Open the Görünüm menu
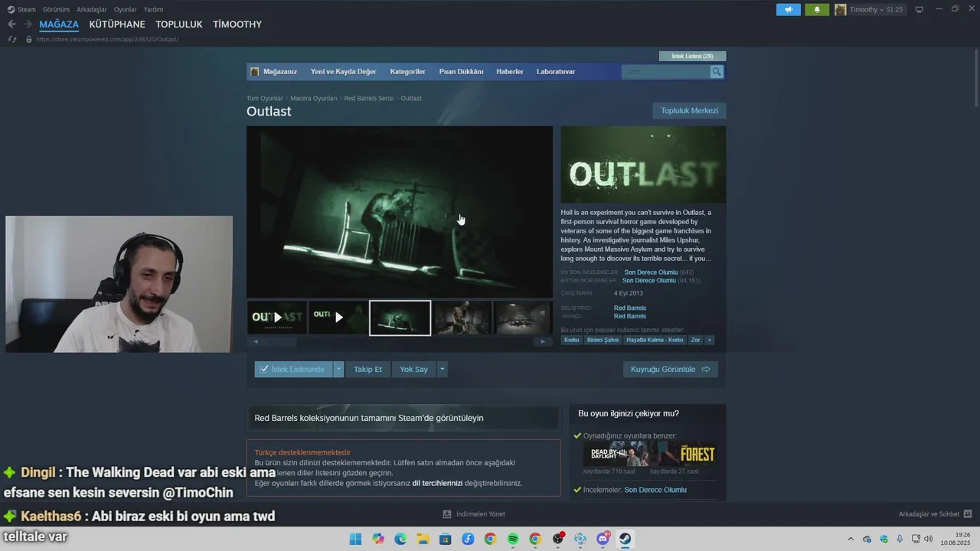This screenshot has height=551, width=980. [56, 9]
